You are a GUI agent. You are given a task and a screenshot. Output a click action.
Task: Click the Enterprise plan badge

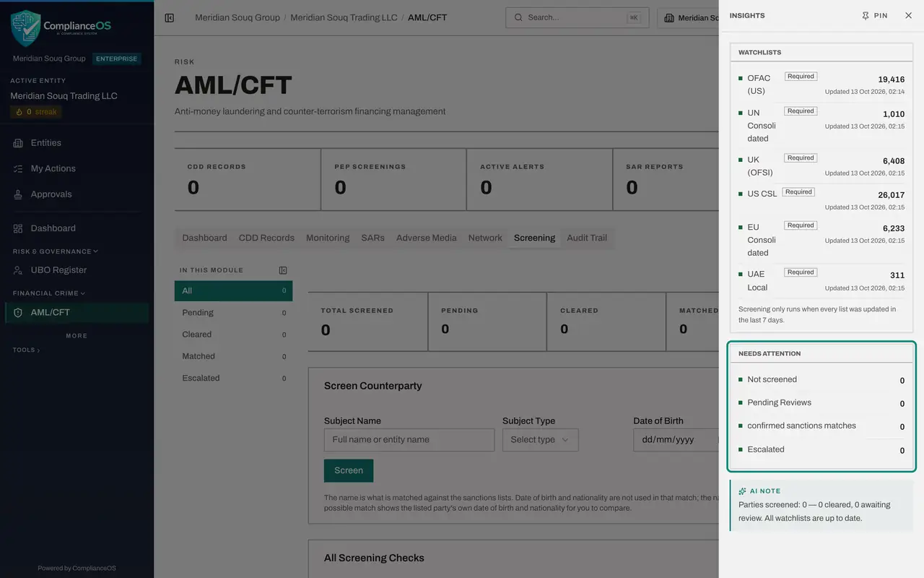click(116, 59)
